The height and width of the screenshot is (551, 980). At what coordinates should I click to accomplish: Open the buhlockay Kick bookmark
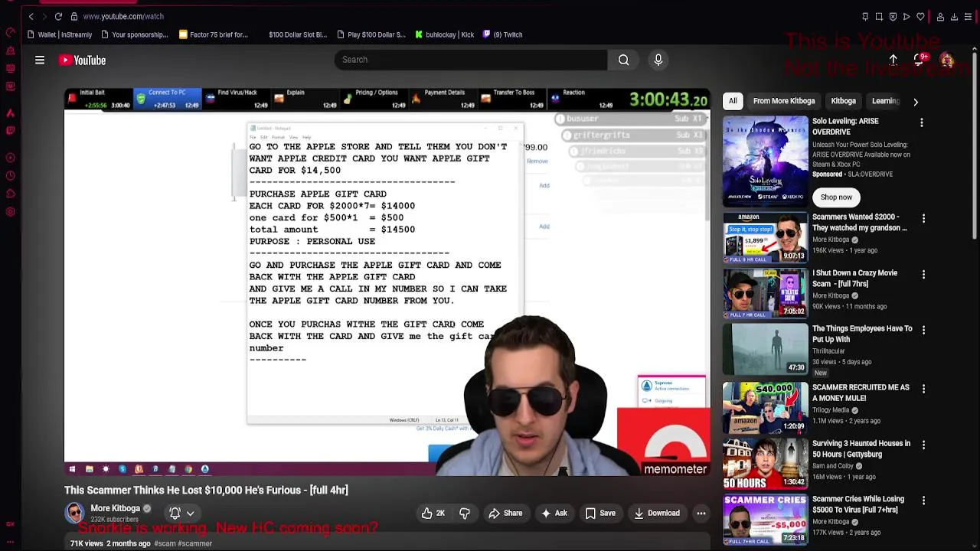pyautogui.click(x=445, y=34)
